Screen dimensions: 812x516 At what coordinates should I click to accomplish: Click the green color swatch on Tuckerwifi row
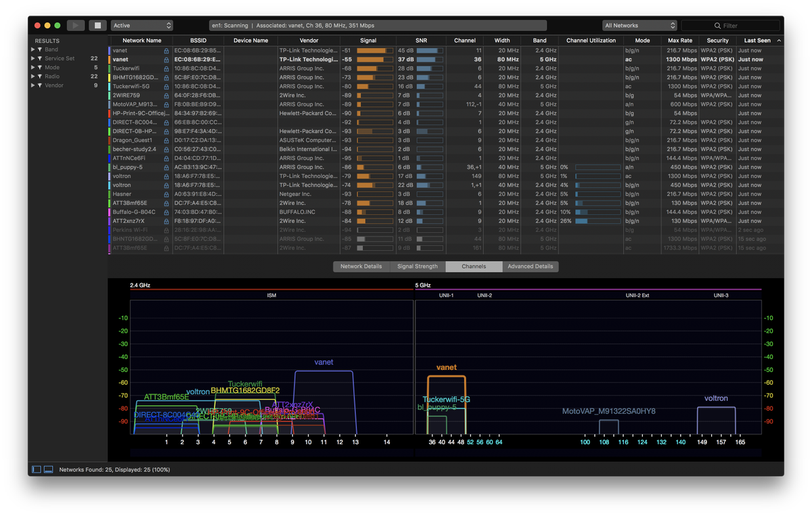[x=110, y=68]
